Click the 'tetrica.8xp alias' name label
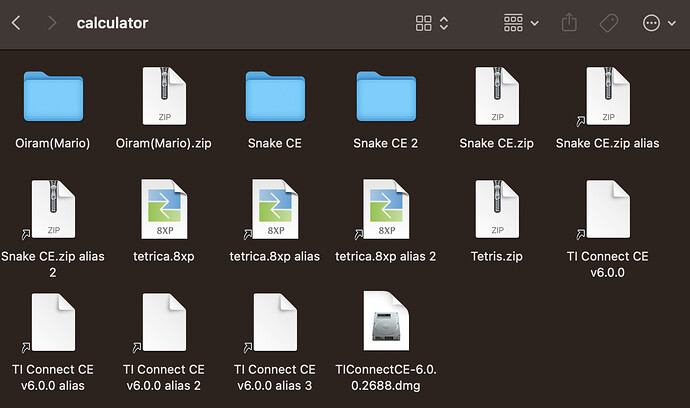 pyautogui.click(x=275, y=257)
